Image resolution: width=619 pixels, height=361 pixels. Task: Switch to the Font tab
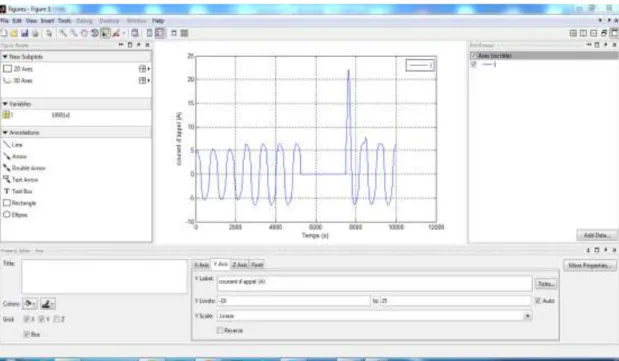257,265
